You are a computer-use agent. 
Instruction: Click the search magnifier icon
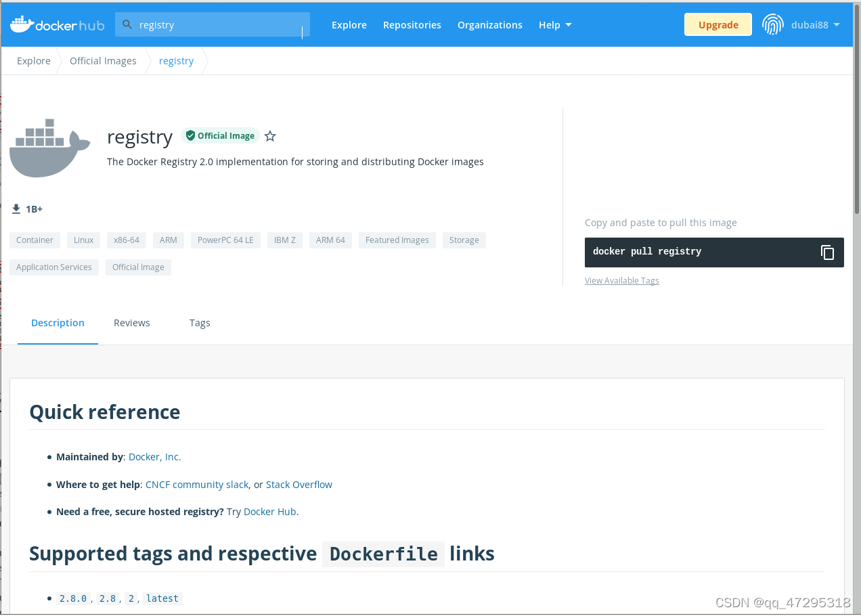(x=127, y=24)
